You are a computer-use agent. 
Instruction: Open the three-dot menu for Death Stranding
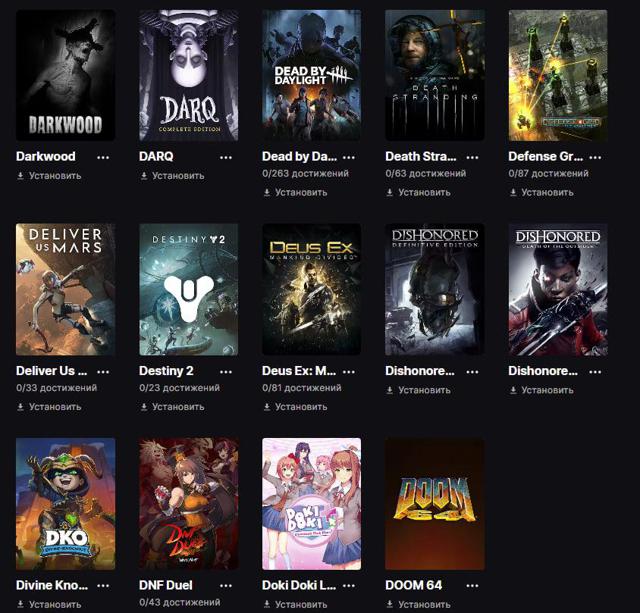[x=472, y=157]
